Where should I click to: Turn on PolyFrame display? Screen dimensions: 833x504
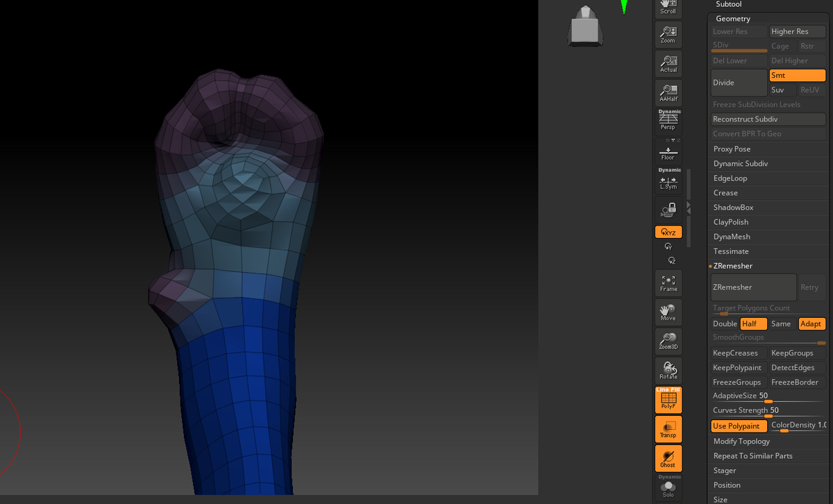click(668, 399)
